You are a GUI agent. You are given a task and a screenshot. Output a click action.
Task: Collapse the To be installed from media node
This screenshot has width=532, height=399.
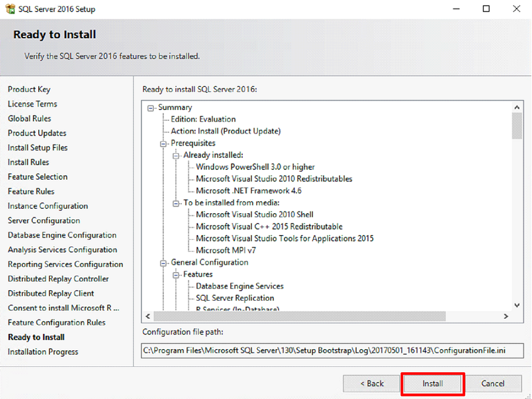click(176, 203)
